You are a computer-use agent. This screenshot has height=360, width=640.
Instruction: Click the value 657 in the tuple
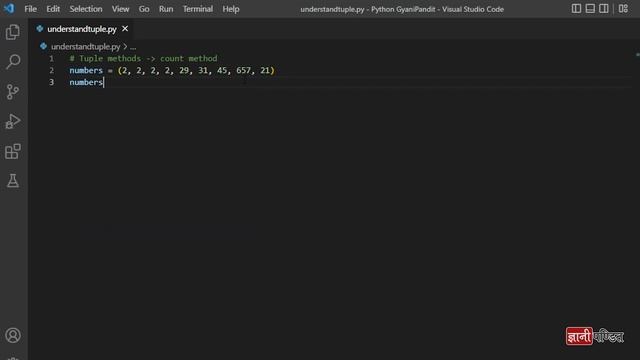pos(243,71)
